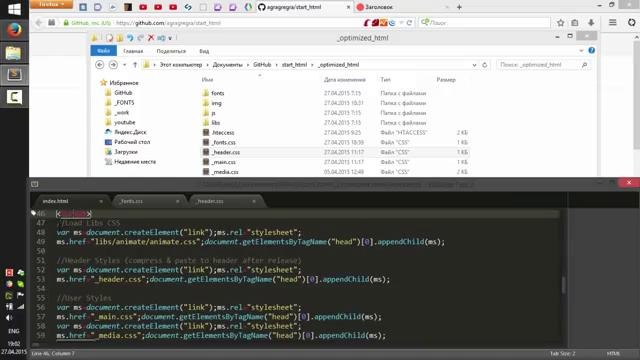Expand the Explorer ribbon chevron
This screenshot has width=640, height=360.
click(581, 51)
